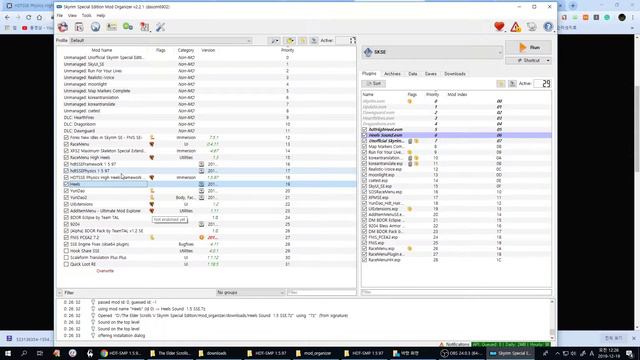Viewport: 640px width, 360px height.
Task: Switch to the Saves tab
Action: (431, 74)
